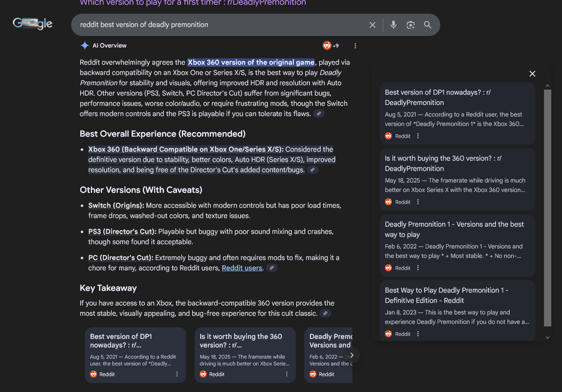Open options for 'Is it worth buying' panel source
Image resolution: width=562 pixels, height=392 pixels.
point(418,202)
